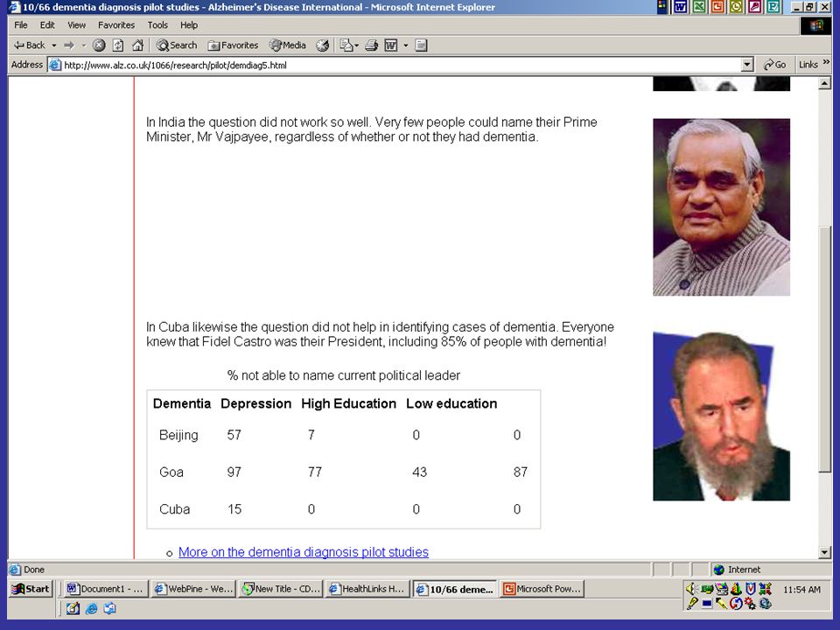
Task: Click the Goa row label
Action: [x=171, y=472]
